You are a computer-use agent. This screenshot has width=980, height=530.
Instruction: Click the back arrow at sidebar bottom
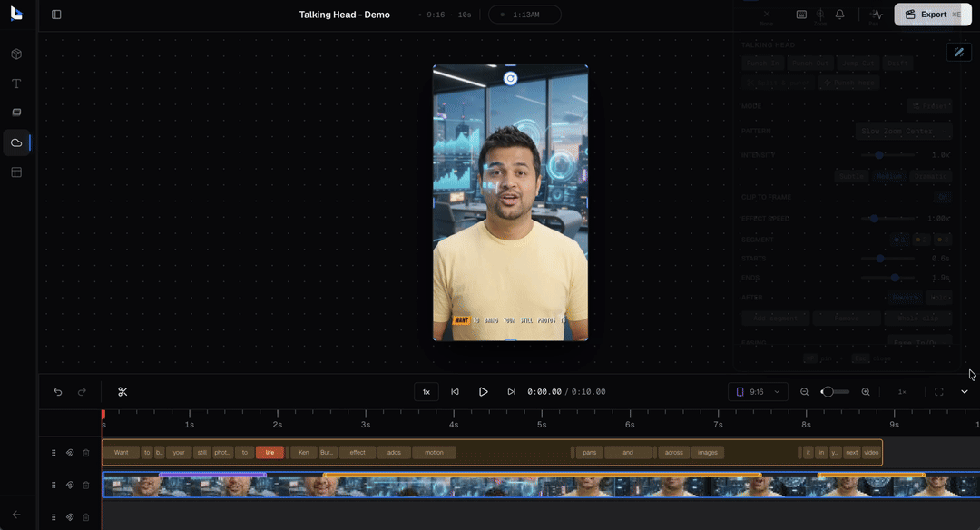click(x=16, y=515)
